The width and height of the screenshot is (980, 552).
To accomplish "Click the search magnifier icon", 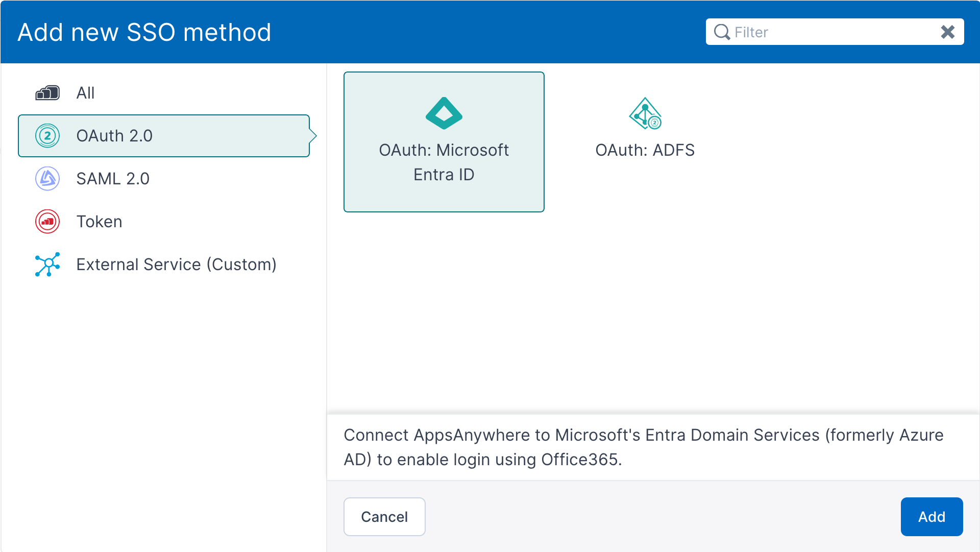I will pyautogui.click(x=722, y=32).
